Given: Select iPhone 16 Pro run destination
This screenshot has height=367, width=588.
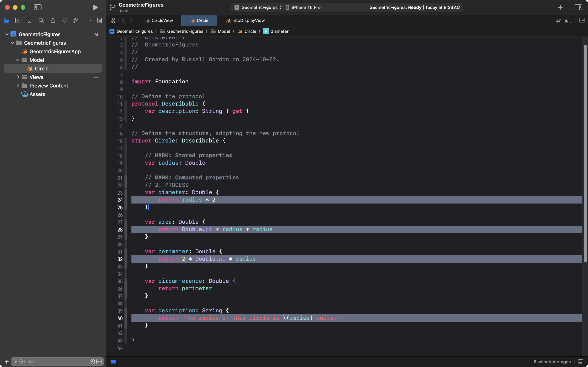Looking at the screenshot, I should tap(306, 7).
